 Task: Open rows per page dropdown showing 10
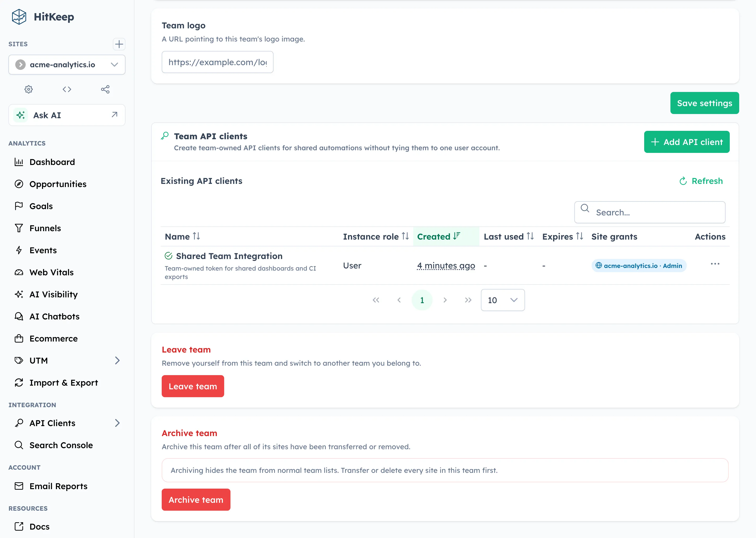502,300
